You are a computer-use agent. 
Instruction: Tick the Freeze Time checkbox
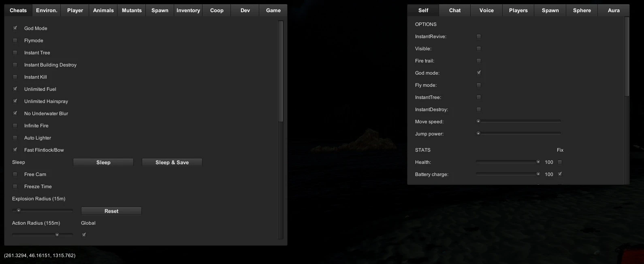click(x=15, y=187)
